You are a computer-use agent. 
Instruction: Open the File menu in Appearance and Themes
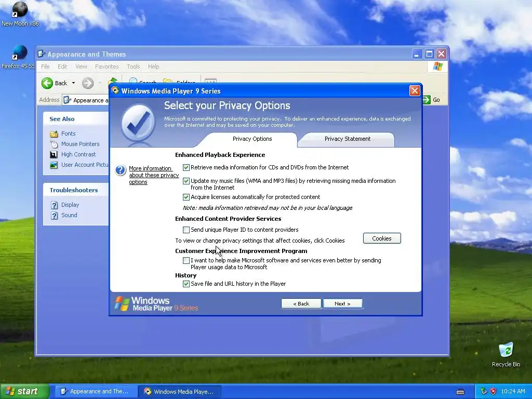pyautogui.click(x=45, y=66)
